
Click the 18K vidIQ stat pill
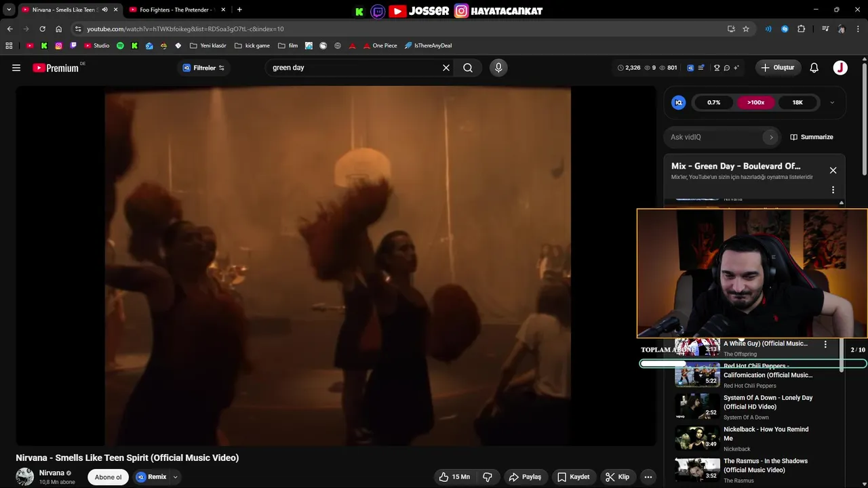[797, 102]
